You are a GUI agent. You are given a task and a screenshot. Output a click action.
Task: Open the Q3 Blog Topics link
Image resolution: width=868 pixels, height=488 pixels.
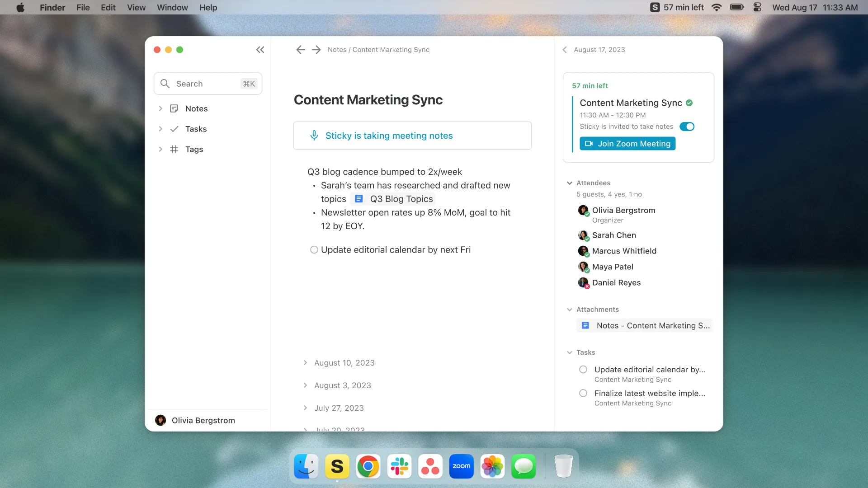click(x=393, y=199)
